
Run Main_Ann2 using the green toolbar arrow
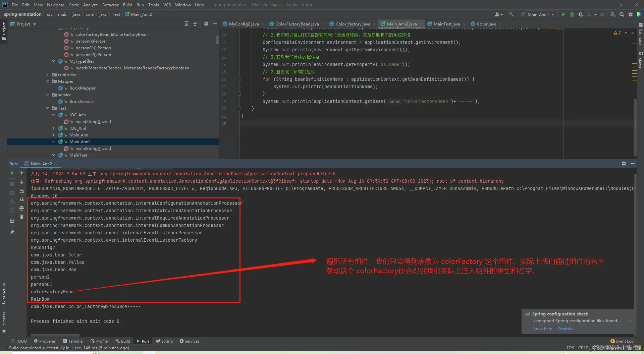point(563,14)
